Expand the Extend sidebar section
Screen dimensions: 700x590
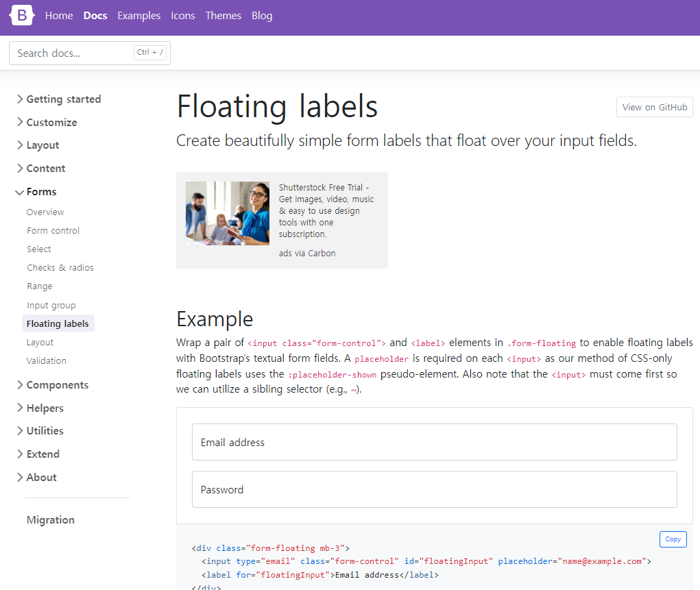[x=38, y=454]
